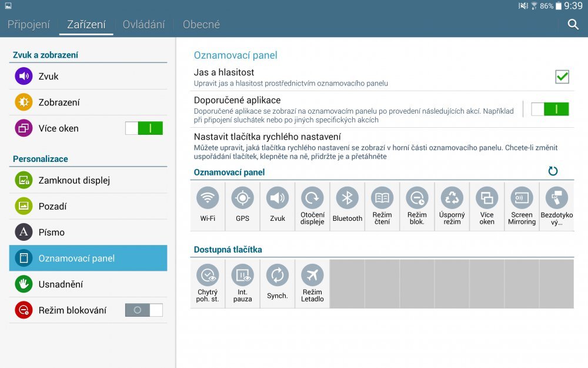Select the Režim čtení reading mode icon
Viewport: 588px width, 368px height.
coord(382,198)
